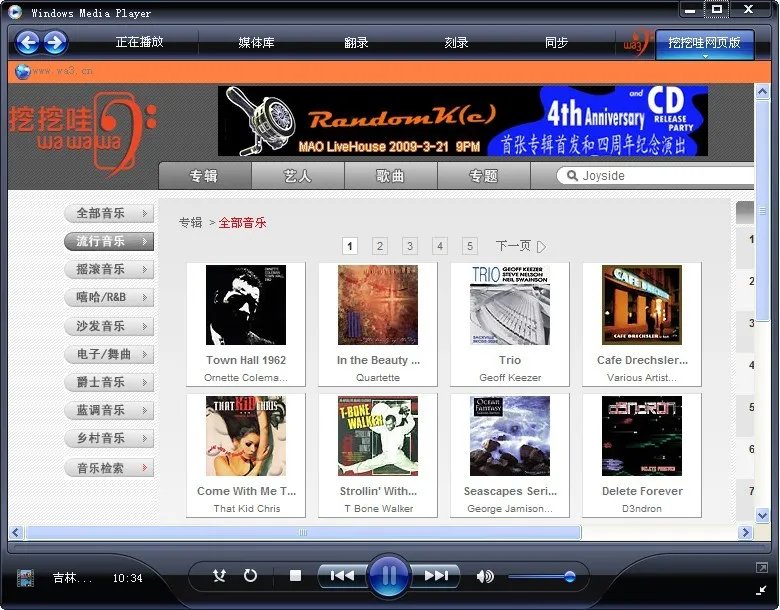
Task: Select the 沙发音乐 category
Action: (109, 326)
